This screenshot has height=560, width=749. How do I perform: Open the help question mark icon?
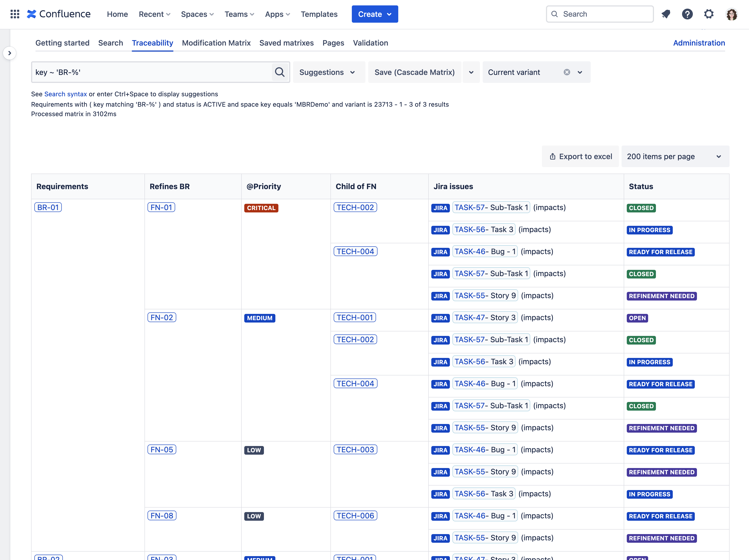point(687,14)
